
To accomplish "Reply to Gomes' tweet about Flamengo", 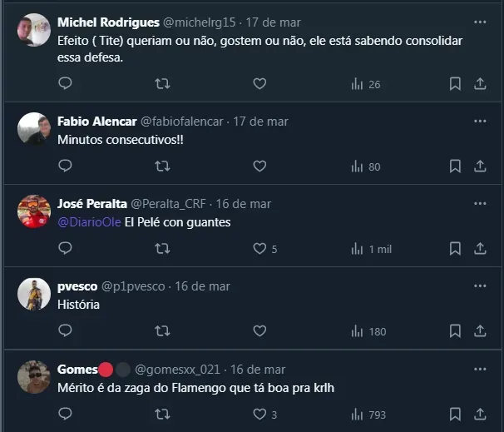I will (x=65, y=414).
